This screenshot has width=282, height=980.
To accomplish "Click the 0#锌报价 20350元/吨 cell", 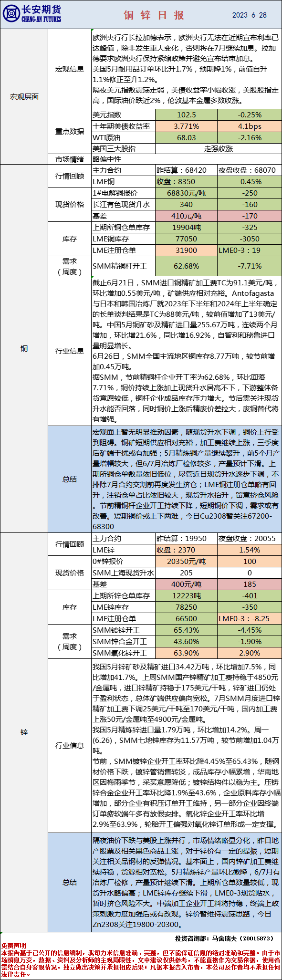I will [x=186, y=561].
